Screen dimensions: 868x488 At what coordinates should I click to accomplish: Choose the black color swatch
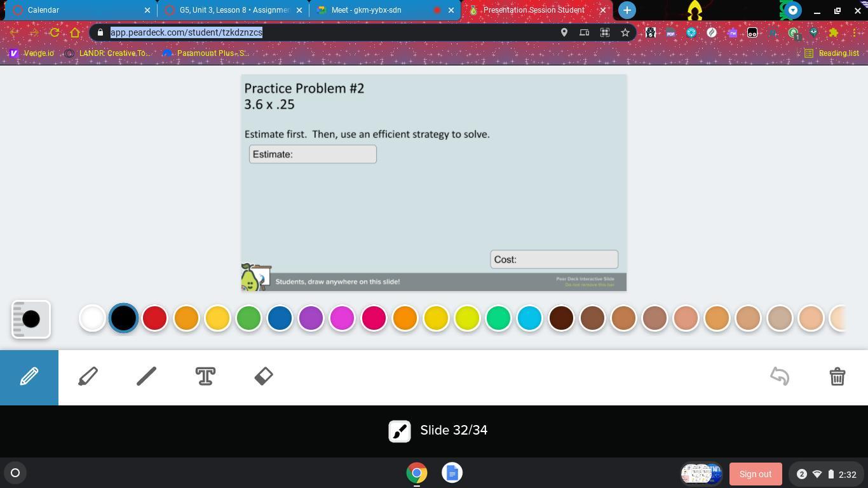[123, 318]
